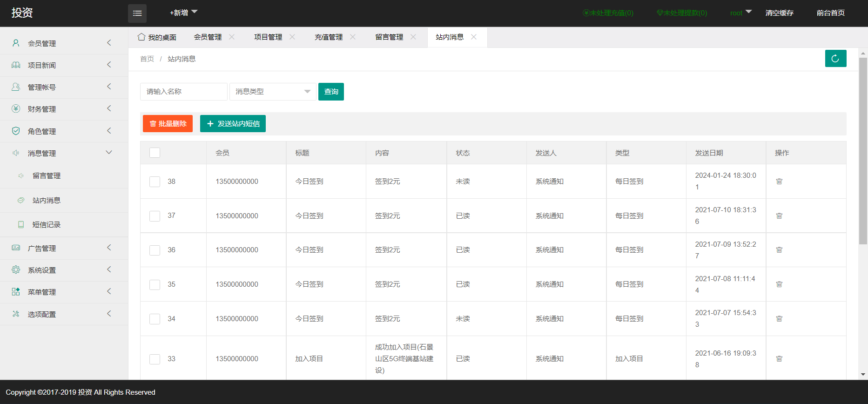
Task: Click the green refresh icon button
Action: 835,59
